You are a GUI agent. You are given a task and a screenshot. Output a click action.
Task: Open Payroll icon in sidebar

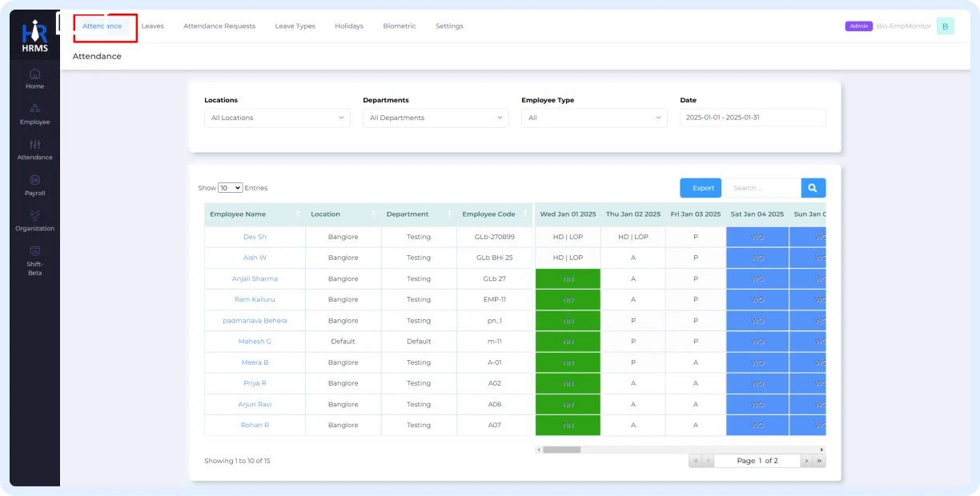tap(34, 185)
